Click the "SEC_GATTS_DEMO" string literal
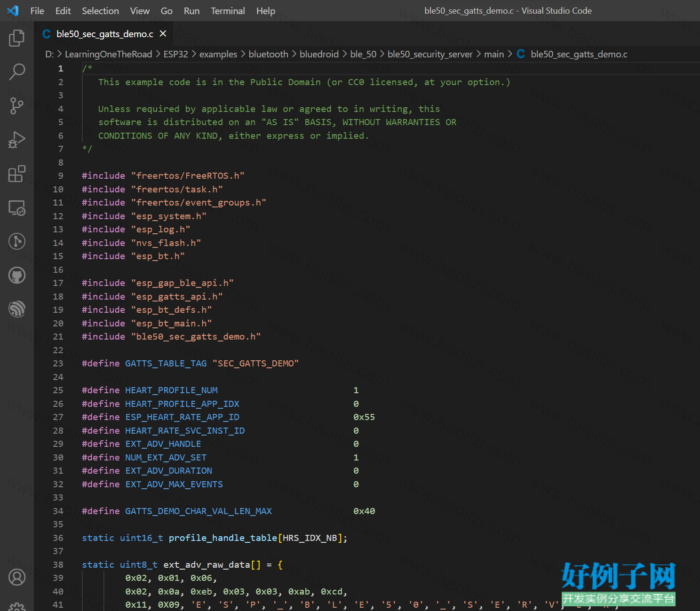 (255, 364)
